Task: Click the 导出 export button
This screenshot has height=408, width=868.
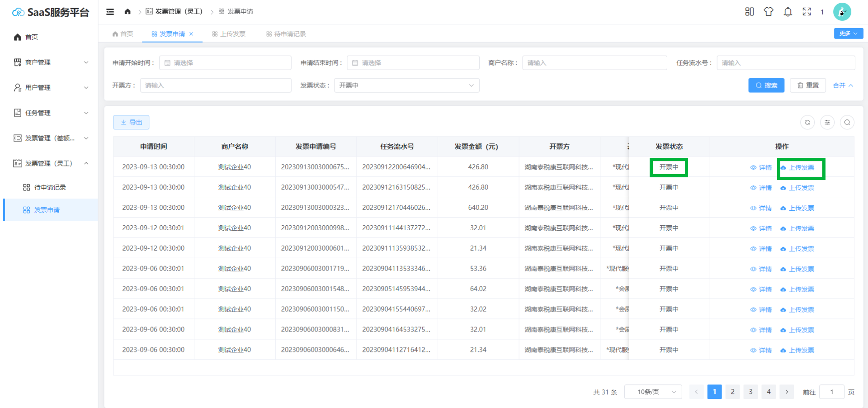Action: point(131,122)
